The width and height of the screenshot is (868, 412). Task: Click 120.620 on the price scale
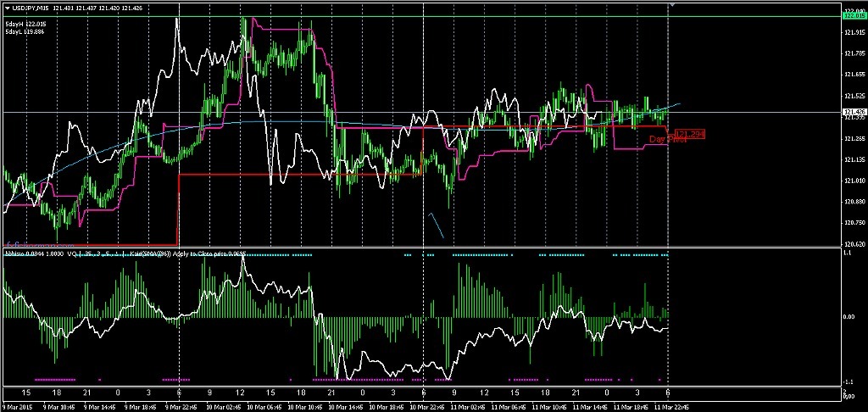[854, 243]
